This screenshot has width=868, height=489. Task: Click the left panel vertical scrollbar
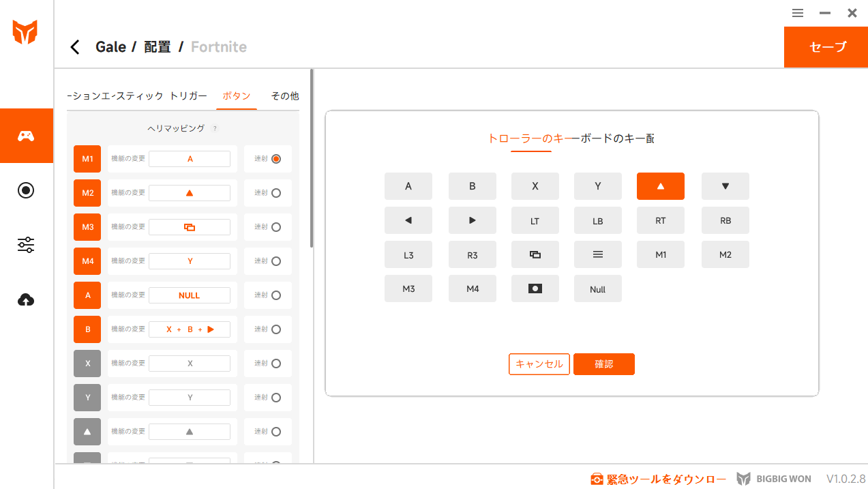[312, 158]
